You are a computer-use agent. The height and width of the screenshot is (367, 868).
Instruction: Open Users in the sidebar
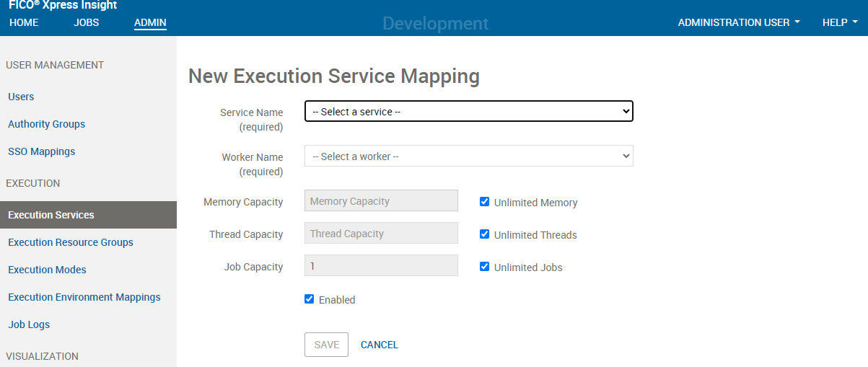(21, 97)
